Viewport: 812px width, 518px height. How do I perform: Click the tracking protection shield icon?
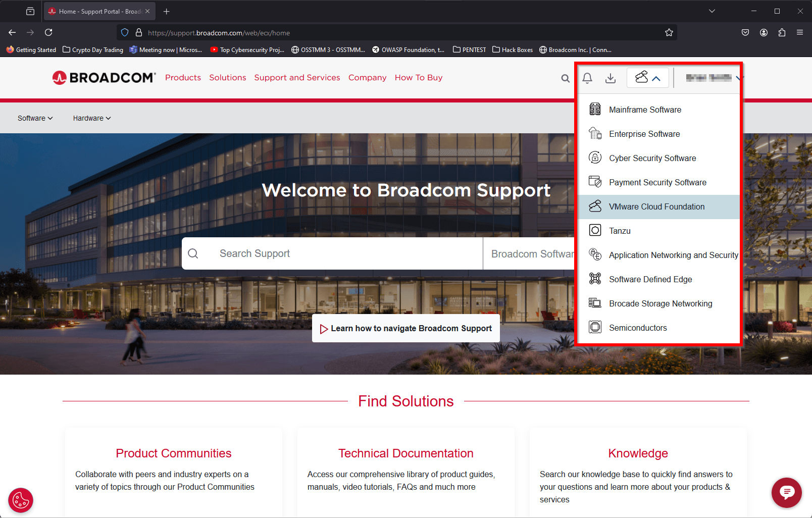[x=125, y=33]
